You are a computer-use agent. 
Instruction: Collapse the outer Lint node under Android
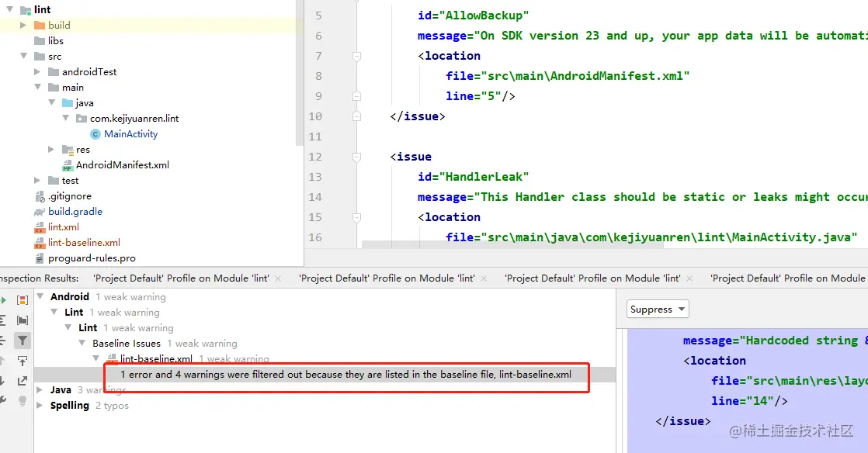click(x=54, y=312)
